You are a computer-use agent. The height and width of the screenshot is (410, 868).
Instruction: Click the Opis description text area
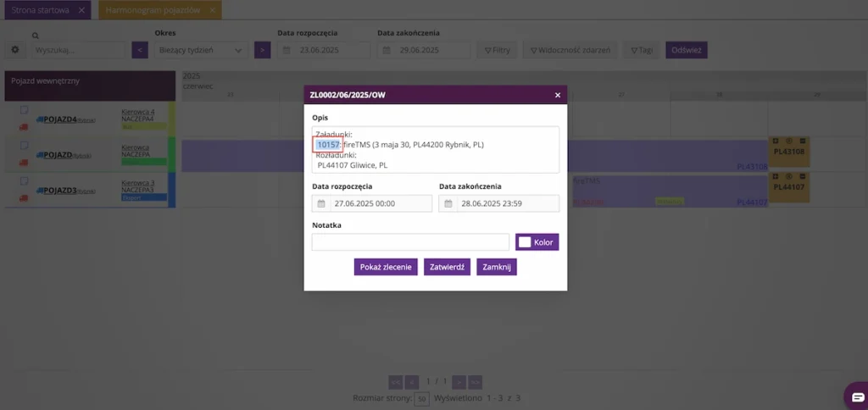(x=436, y=149)
